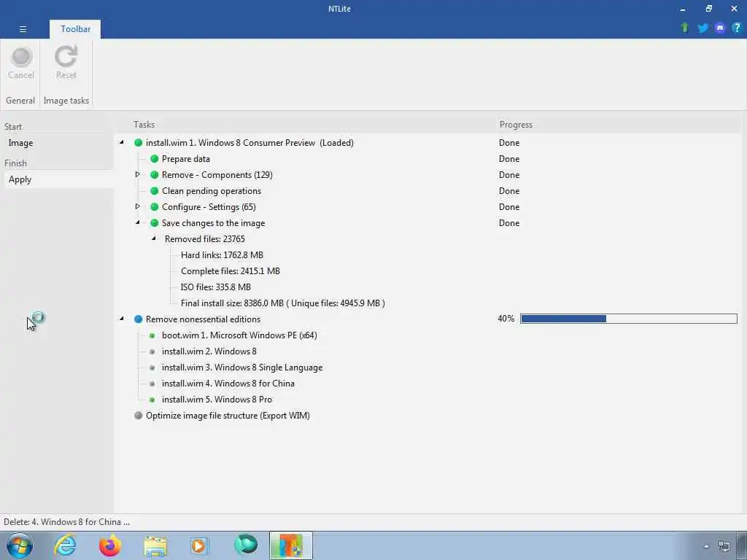Screen dimensions: 747x560
Task: Select Complete files: 2415.1 MB entry
Action: tap(230, 271)
